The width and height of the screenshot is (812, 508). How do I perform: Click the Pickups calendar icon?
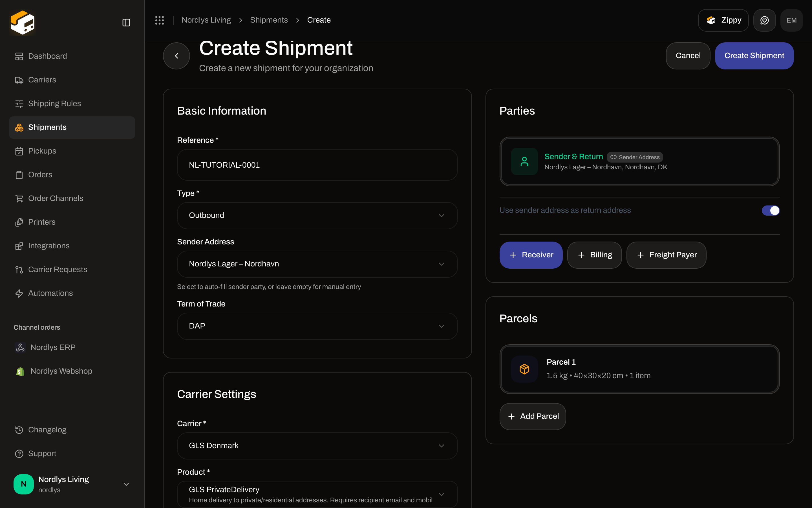click(x=19, y=151)
